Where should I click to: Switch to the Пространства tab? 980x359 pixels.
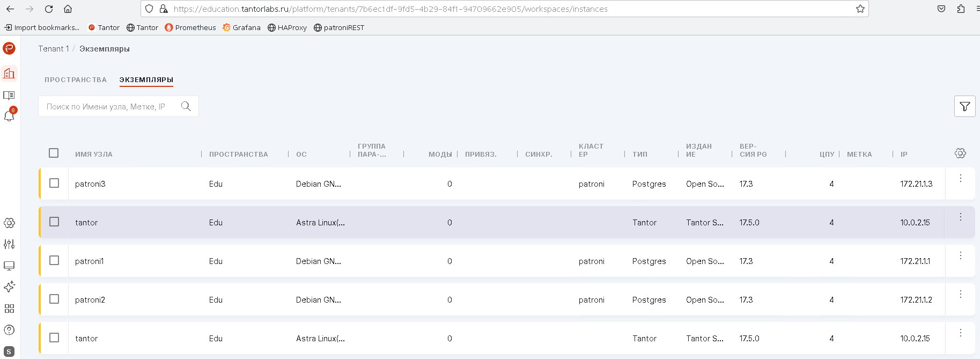[76, 80]
